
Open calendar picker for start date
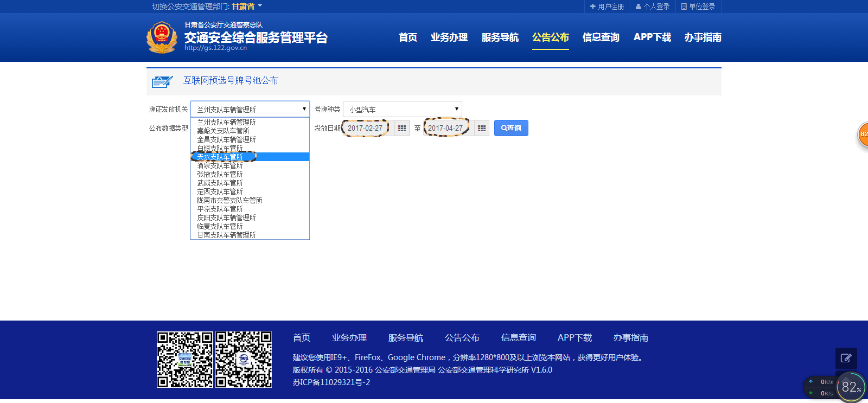(402, 128)
